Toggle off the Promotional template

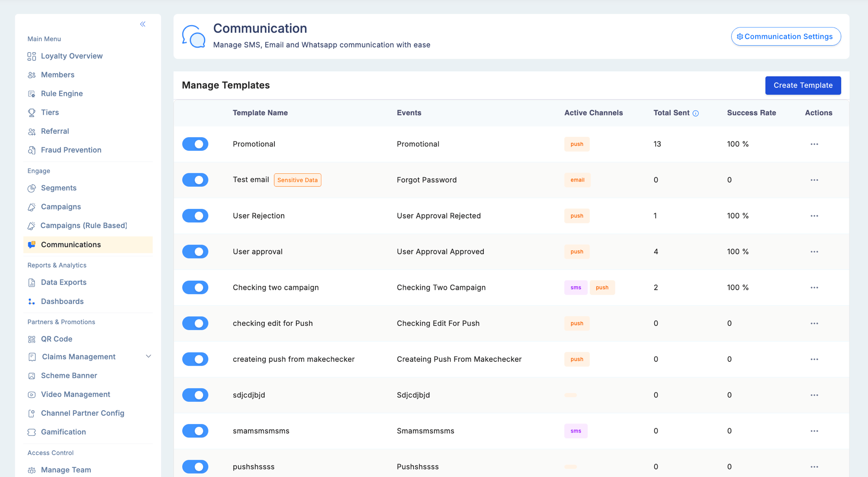(195, 144)
